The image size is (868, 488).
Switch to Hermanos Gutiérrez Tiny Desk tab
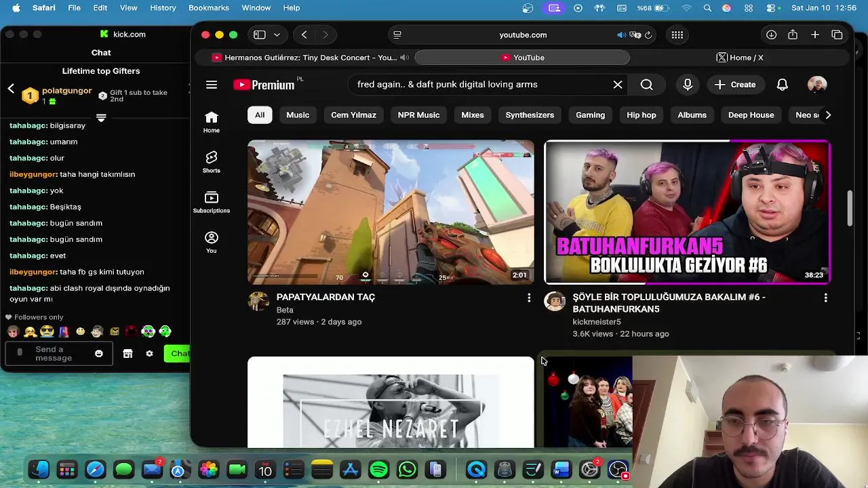(304, 58)
